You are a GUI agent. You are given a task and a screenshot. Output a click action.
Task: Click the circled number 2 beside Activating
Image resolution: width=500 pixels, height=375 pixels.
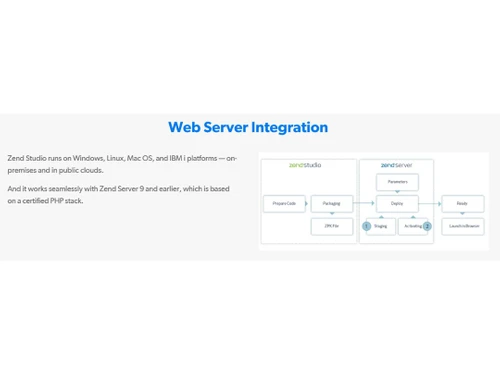(427, 226)
